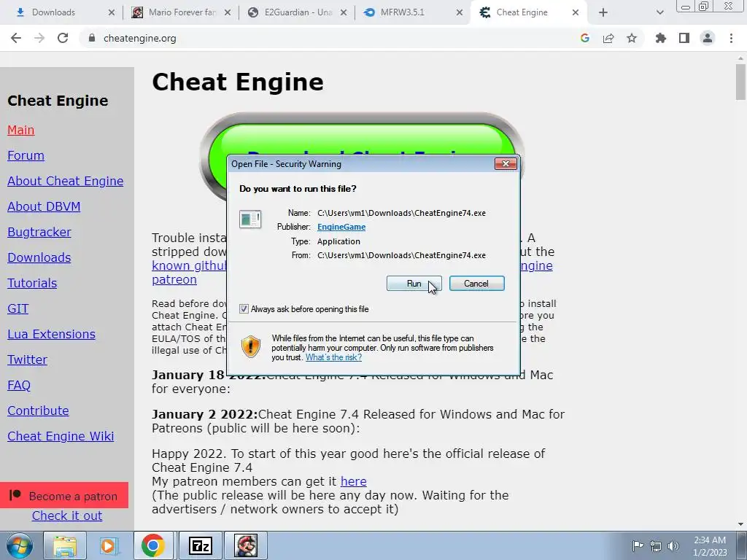Viewport: 747px width, 560px height.
Task: Open the Mario game taskbar icon
Action: coord(246,545)
